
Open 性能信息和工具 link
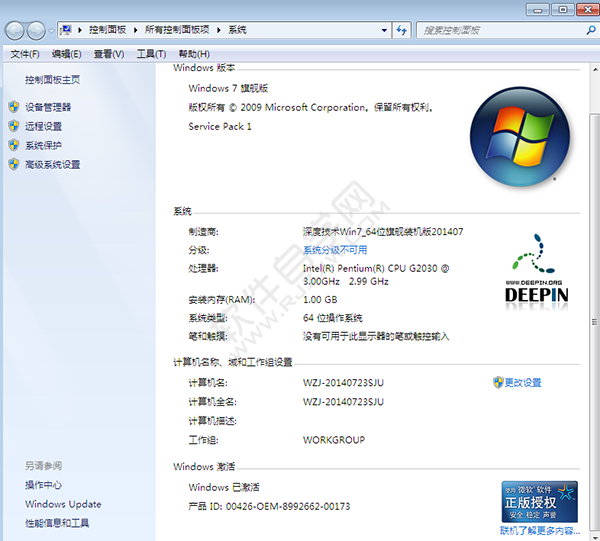coord(57,523)
